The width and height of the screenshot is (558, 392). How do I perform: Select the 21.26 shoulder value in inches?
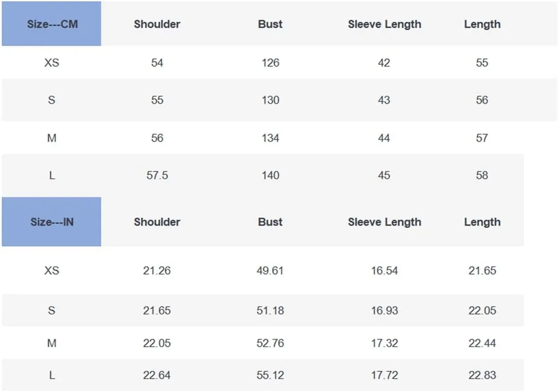157,270
